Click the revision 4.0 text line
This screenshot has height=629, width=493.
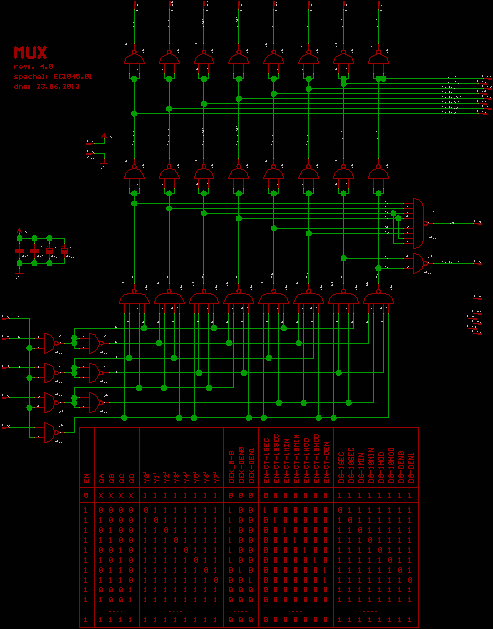(34, 67)
